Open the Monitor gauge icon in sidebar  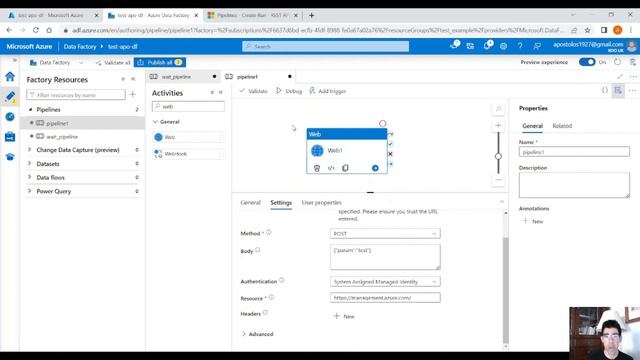pos(10,117)
